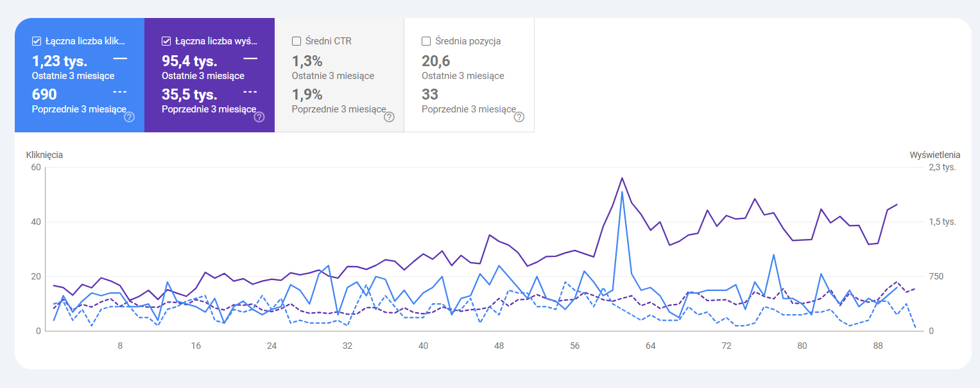This screenshot has height=388, width=980.
Task: Click solid line legend beside 95,4 tys.
Action: click(250, 58)
